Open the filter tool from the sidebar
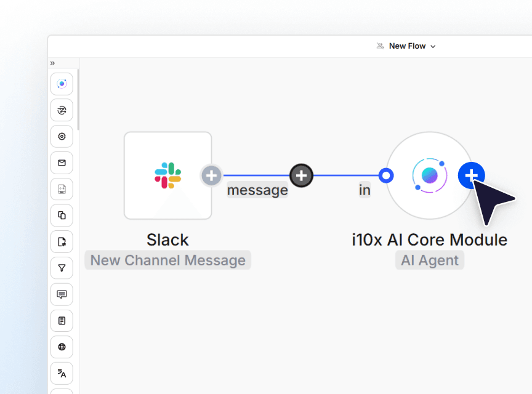The width and height of the screenshot is (532, 394). 62,268
